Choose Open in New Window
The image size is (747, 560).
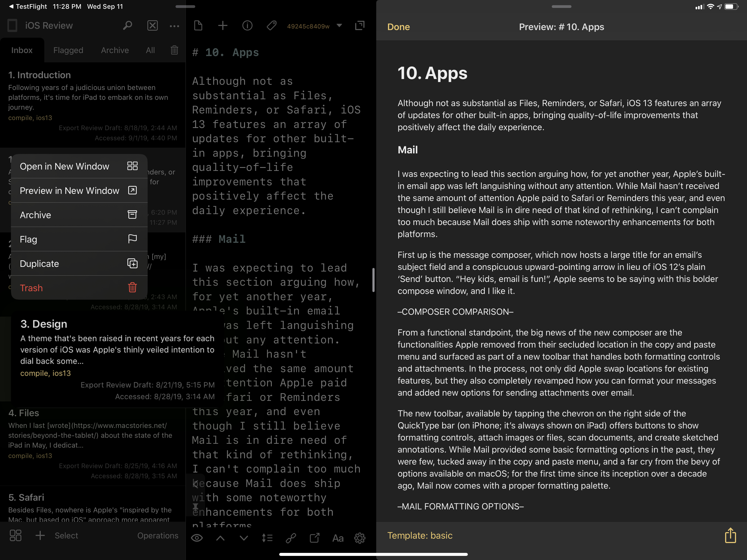[x=79, y=166]
